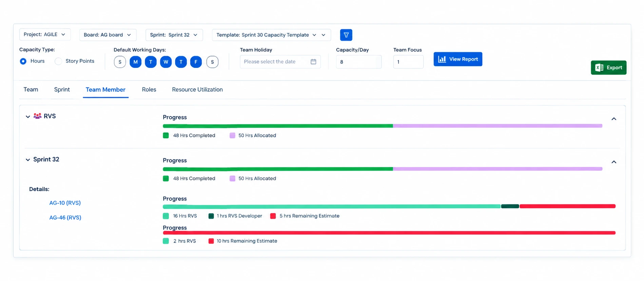This screenshot has height=281, width=644.
Task: Click the Sprint 32 row title
Action: 46,160
